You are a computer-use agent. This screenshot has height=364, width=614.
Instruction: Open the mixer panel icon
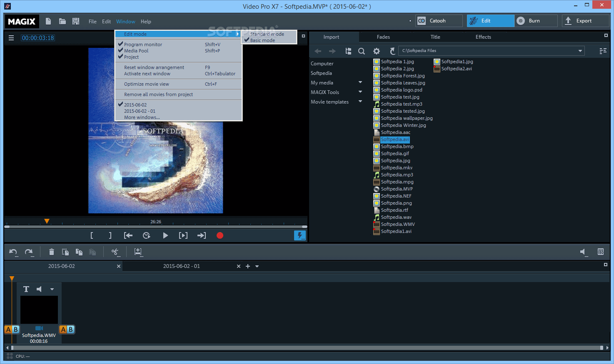click(601, 252)
